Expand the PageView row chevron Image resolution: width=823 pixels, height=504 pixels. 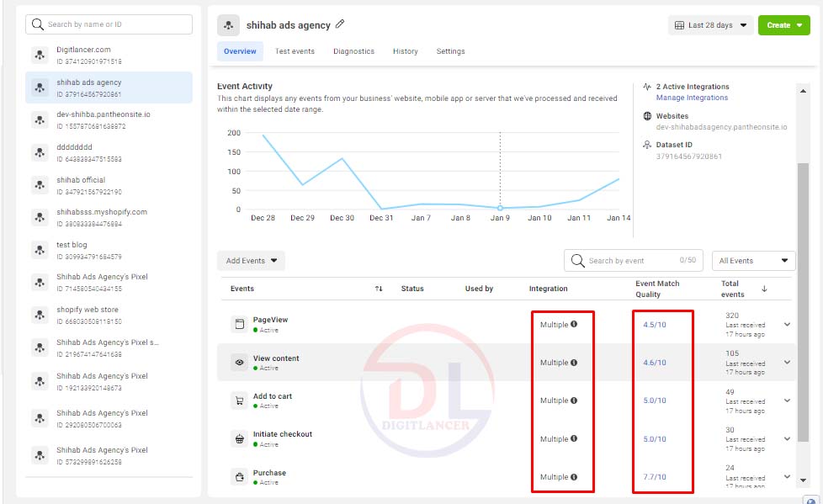pos(788,325)
